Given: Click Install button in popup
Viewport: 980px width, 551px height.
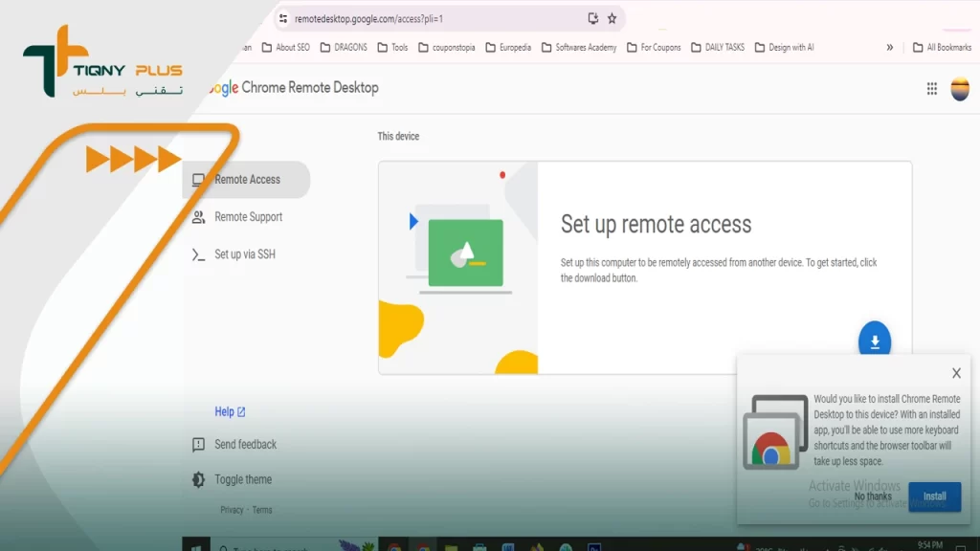Looking at the screenshot, I should point(934,496).
